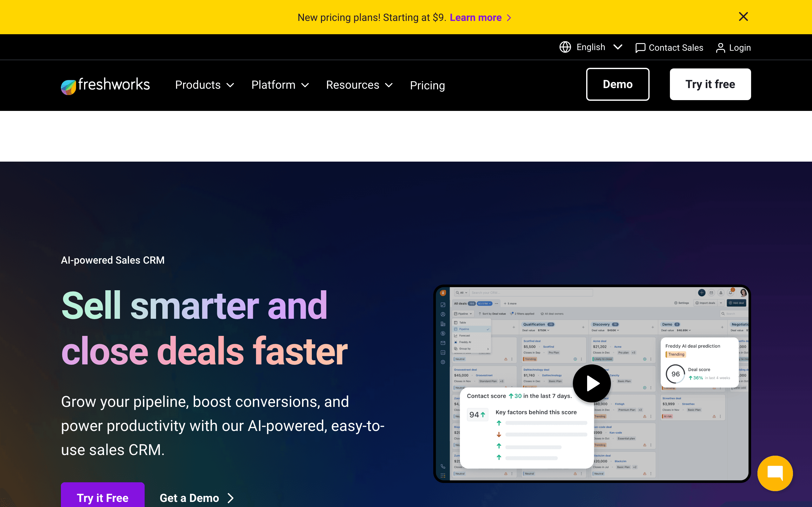The width and height of the screenshot is (812, 507).
Task: Select the Freddy AI view option
Action: pos(465,342)
